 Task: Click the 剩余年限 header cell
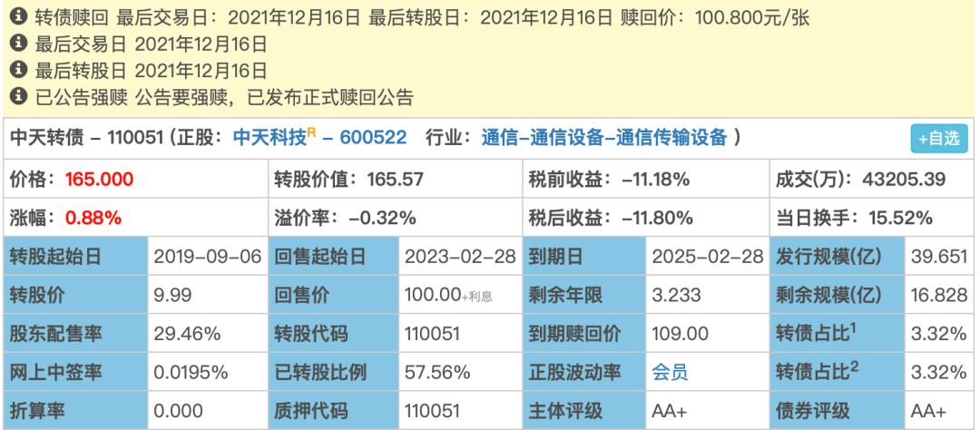click(583, 295)
